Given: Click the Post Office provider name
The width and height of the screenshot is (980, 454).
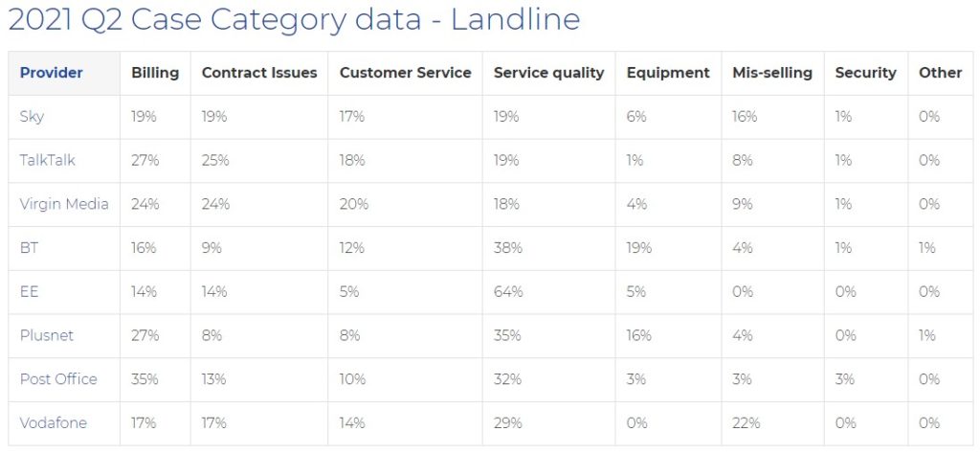Looking at the screenshot, I should point(58,379).
